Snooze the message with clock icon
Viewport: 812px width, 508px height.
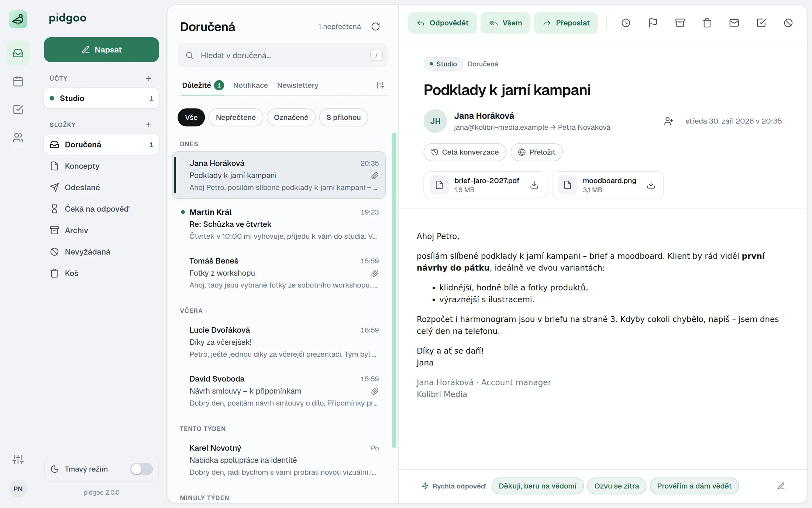tap(626, 23)
